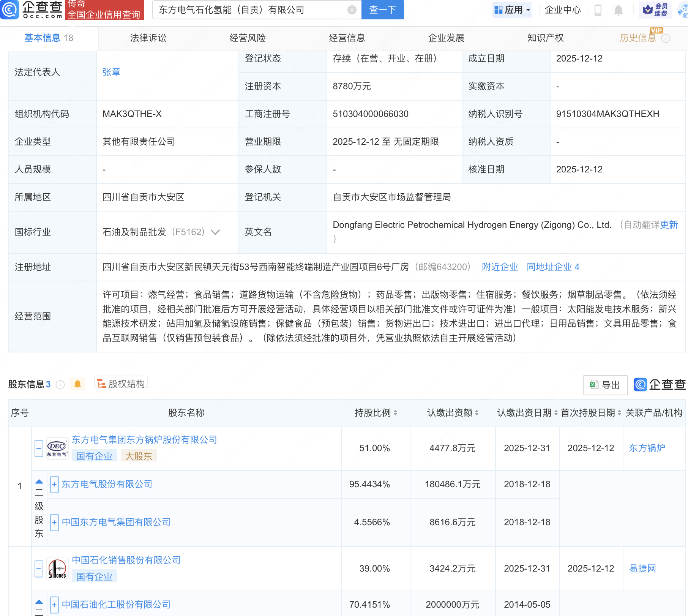The image size is (688, 616).
Task: Expand 东方电气股份有限公司 shareholder entry
Action: (54, 485)
